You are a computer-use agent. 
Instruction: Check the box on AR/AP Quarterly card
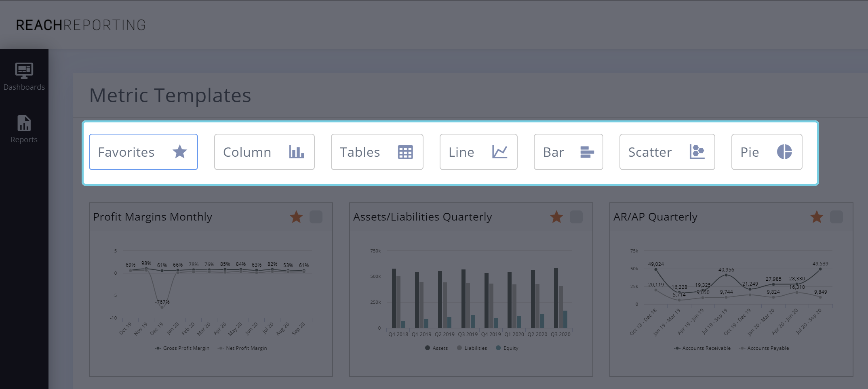tap(836, 217)
